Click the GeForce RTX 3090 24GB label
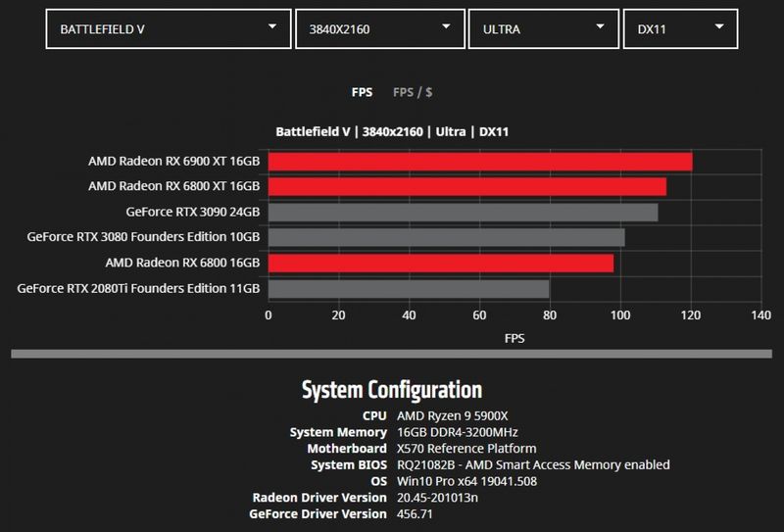This screenshot has width=784, height=532. pos(193,212)
